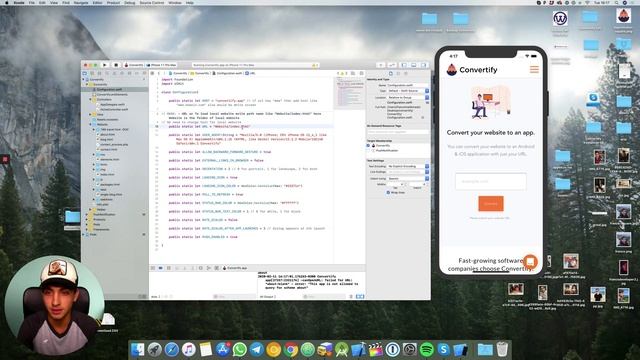Click the Convertify.app process in the debug bar

[x=235, y=268]
